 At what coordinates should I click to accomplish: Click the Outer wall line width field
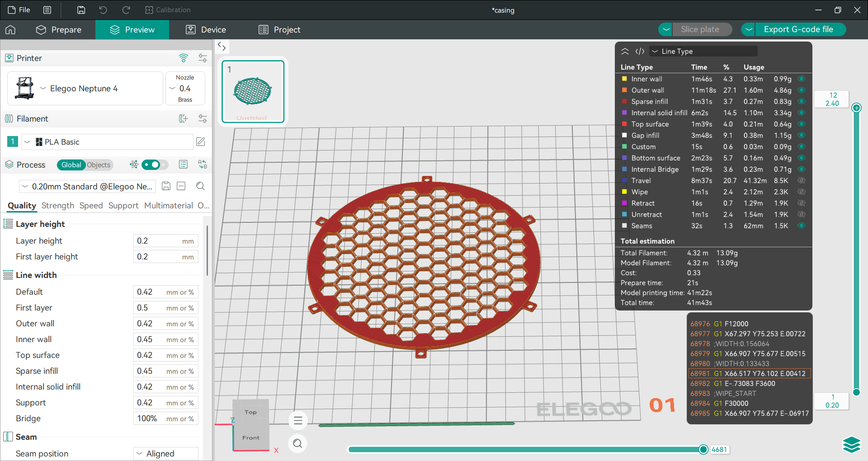[165, 324]
